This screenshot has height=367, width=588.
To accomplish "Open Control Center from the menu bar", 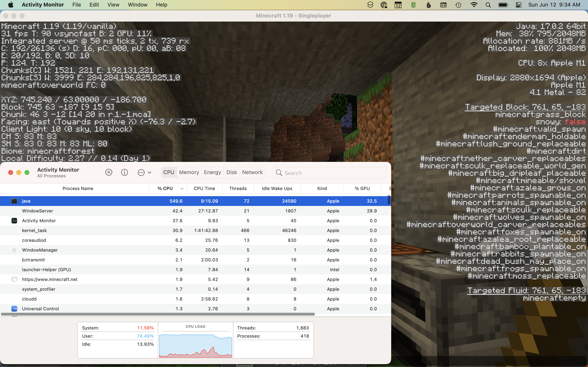I will 518,5.
